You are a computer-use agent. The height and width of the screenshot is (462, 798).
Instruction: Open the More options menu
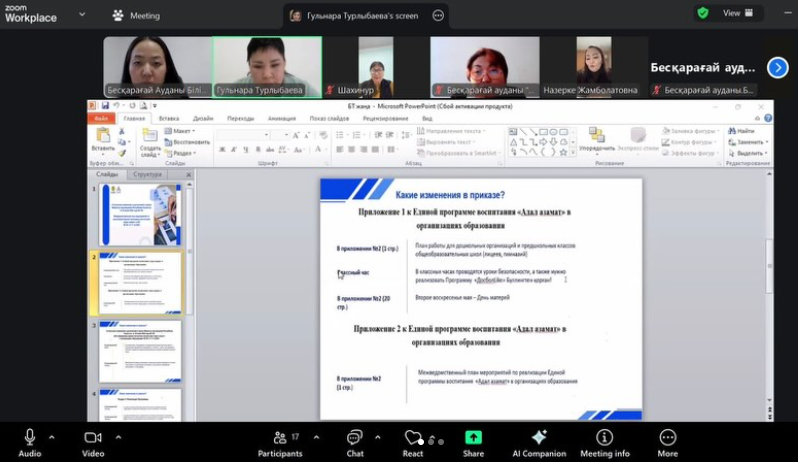click(667, 438)
